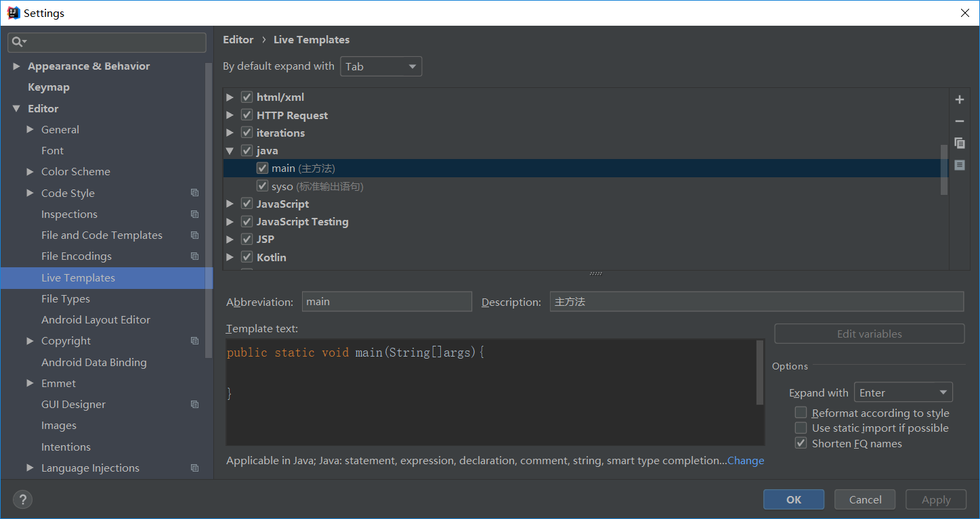
Task: Open the default expand with Tab dropdown
Action: coord(381,66)
